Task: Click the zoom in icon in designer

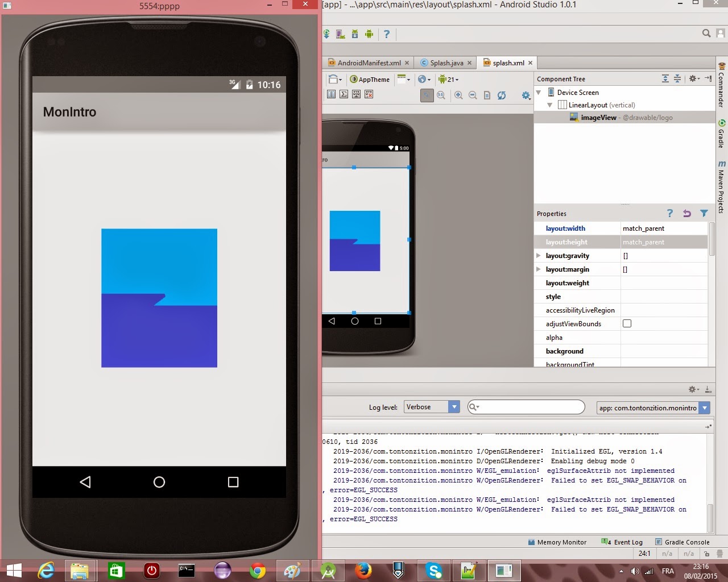Action: point(458,94)
